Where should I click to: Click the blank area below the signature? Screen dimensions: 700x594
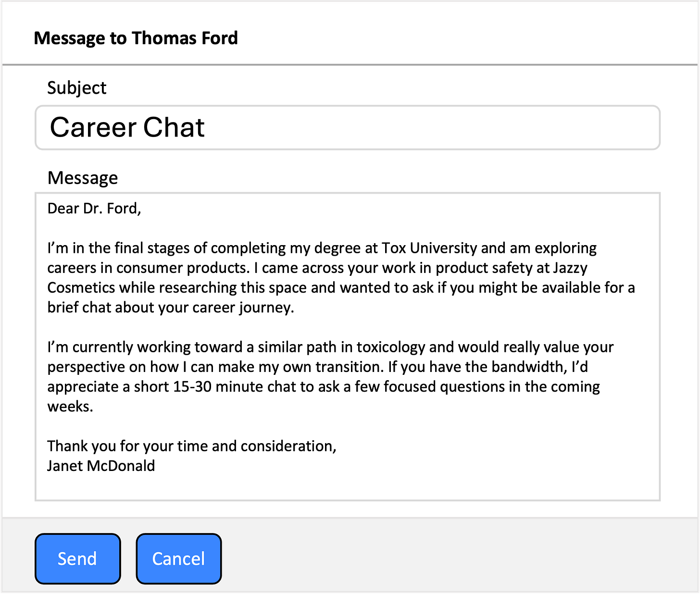[348, 487]
